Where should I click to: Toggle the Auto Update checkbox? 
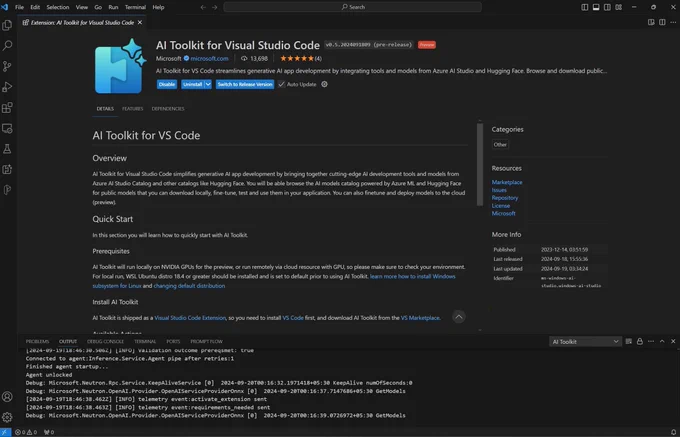(281, 84)
